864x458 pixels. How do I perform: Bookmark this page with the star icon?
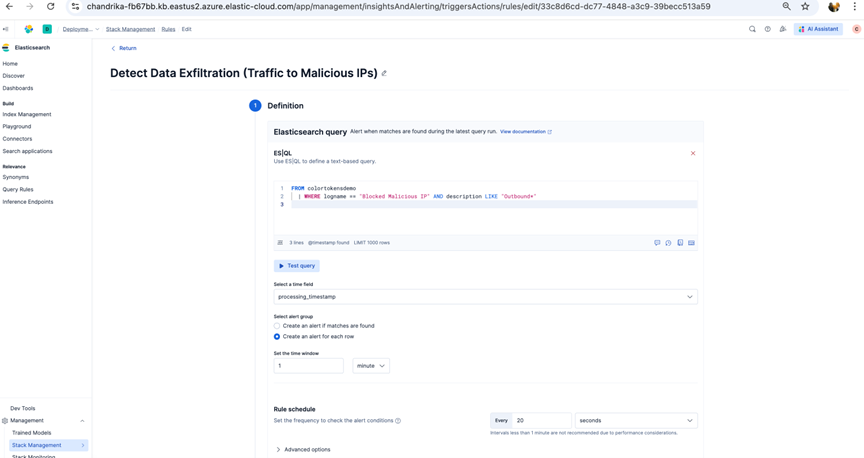tap(805, 7)
